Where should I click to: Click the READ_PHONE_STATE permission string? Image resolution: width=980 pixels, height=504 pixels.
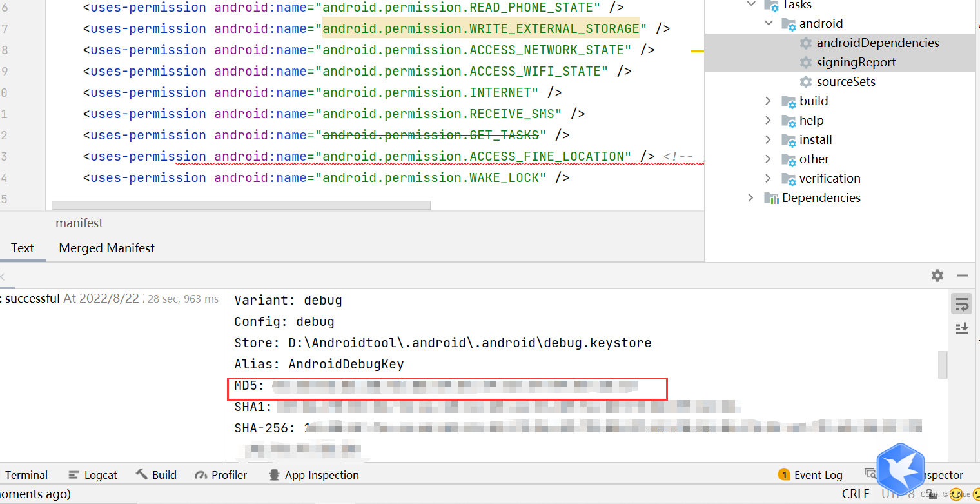coord(458,7)
